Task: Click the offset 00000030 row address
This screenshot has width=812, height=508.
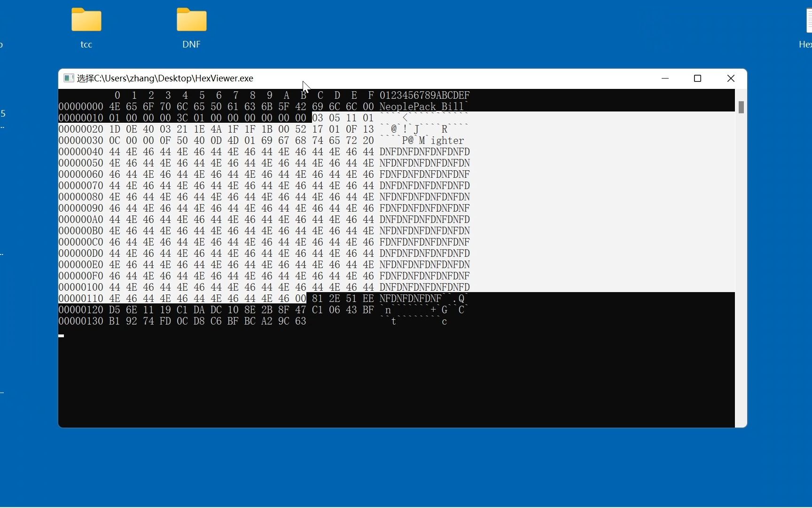Action: 81,141
